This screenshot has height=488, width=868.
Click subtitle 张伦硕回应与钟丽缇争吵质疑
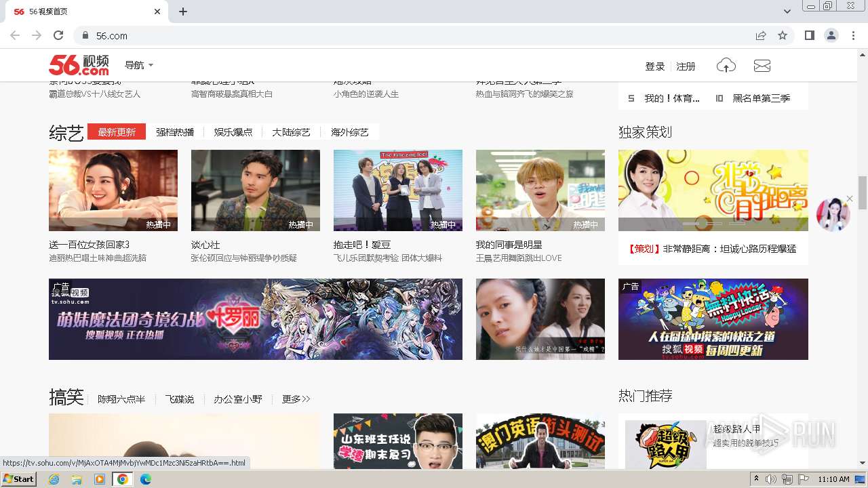point(244,258)
